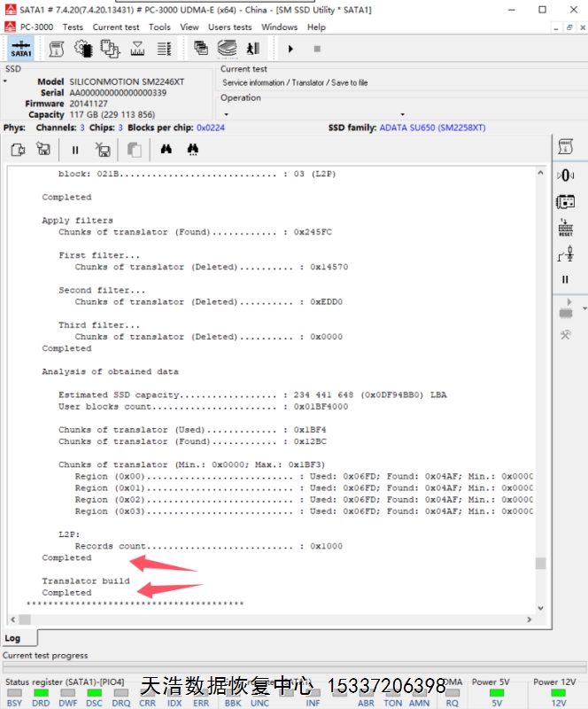Click the RESET icon in right sidebar
The height and width of the screenshot is (709, 588).
565,228
